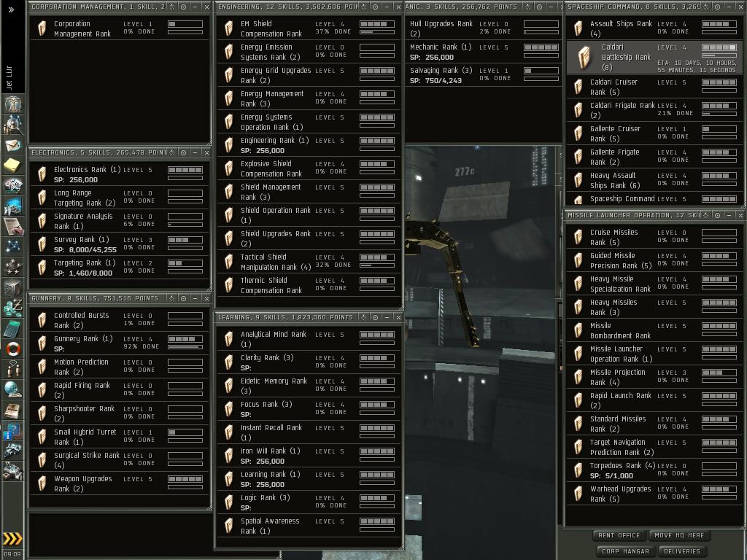The image size is (747, 560).
Task: Pin the Electronics skills window
Action: tap(172, 152)
